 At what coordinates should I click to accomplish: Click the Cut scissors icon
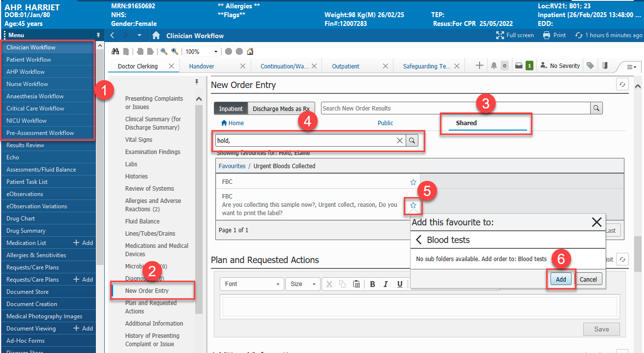[329, 284]
